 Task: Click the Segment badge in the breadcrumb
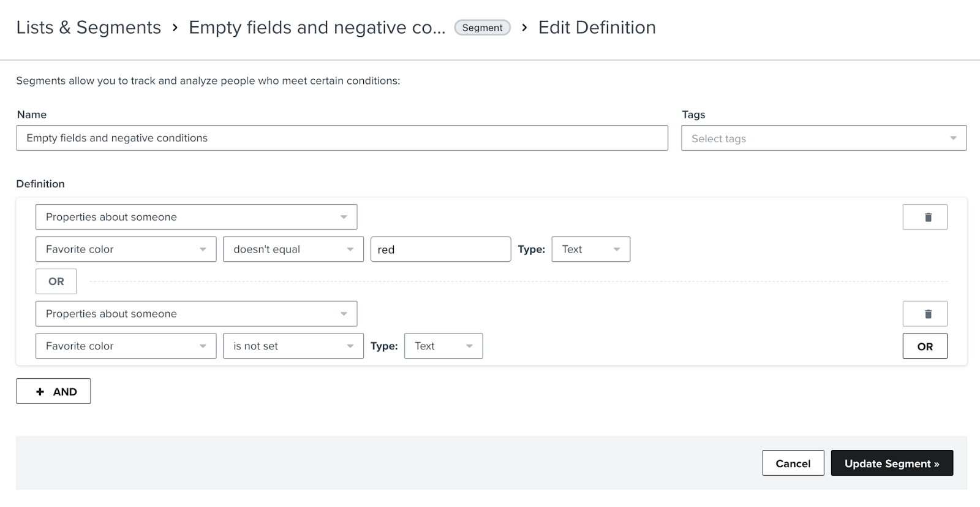(x=482, y=28)
